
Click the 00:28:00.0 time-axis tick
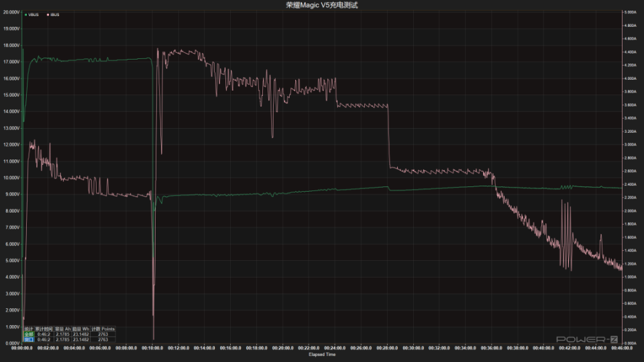[x=387, y=348]
